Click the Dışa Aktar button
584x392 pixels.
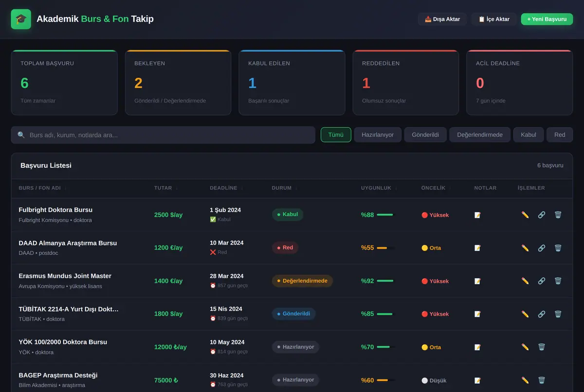point(442,19)
